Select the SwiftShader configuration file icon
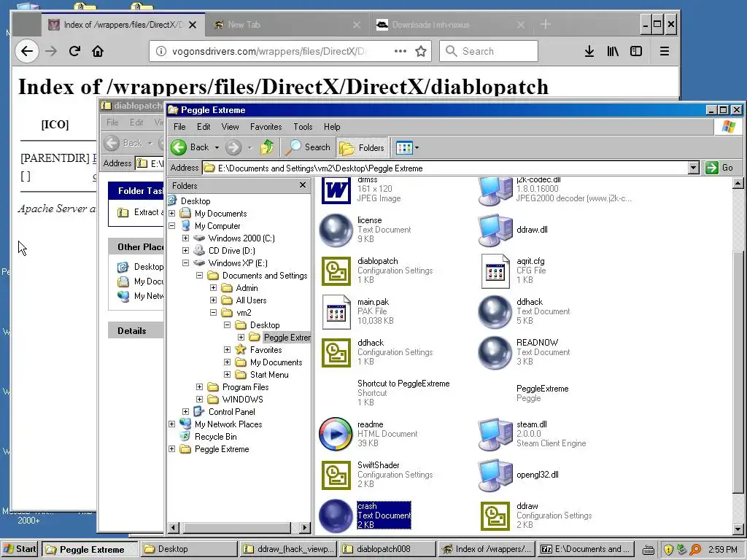 [336, 475]
